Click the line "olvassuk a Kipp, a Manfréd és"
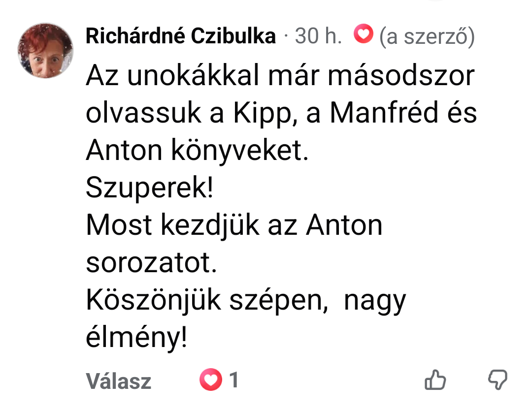This screenshot has height=411, width=532. pyautogui.click(x=281, y=113)
